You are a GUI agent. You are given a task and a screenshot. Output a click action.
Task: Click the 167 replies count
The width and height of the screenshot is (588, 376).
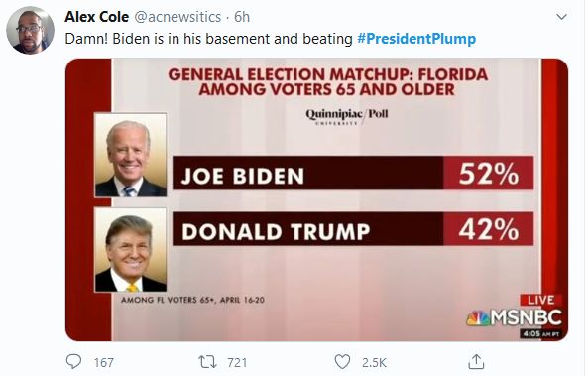click(104, 362)
